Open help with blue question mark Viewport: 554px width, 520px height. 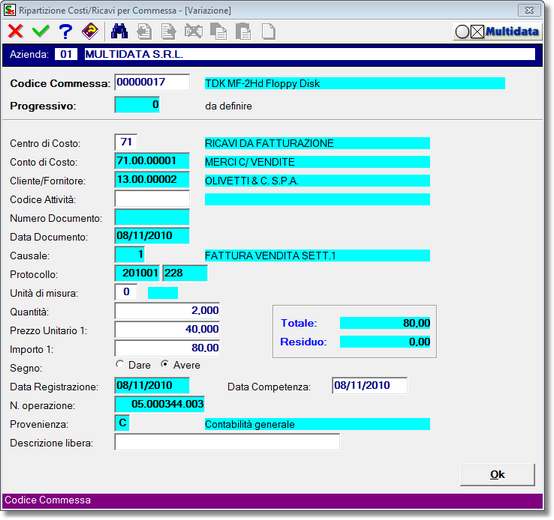click(65, 31)
